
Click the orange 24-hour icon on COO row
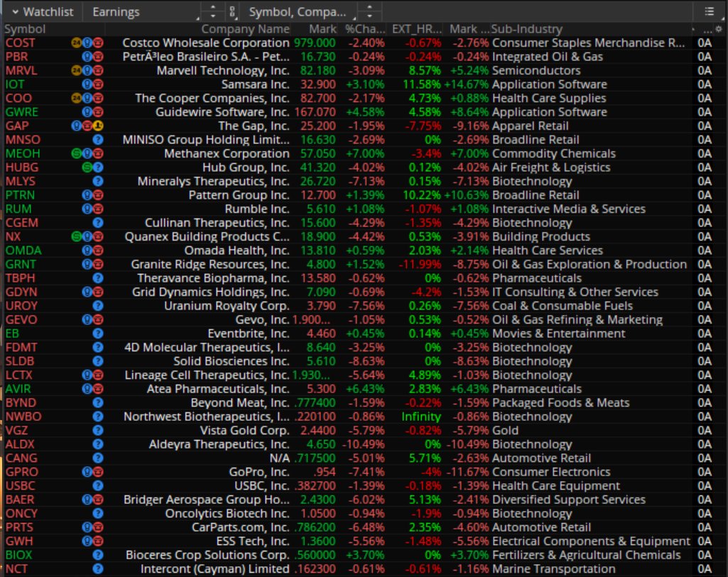(77, 99)
